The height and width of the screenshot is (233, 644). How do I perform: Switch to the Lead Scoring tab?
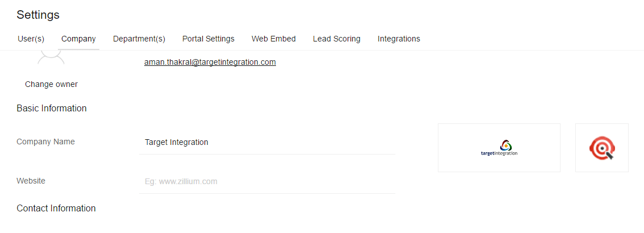click(x=336, y=39)
